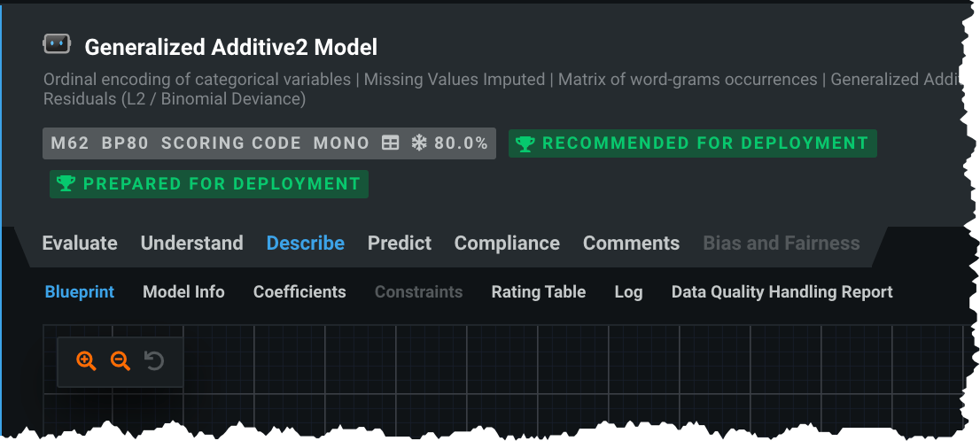The image size is (980, 441).
Task: View the Coefficients sub-tab
Action: click(299, 292)
